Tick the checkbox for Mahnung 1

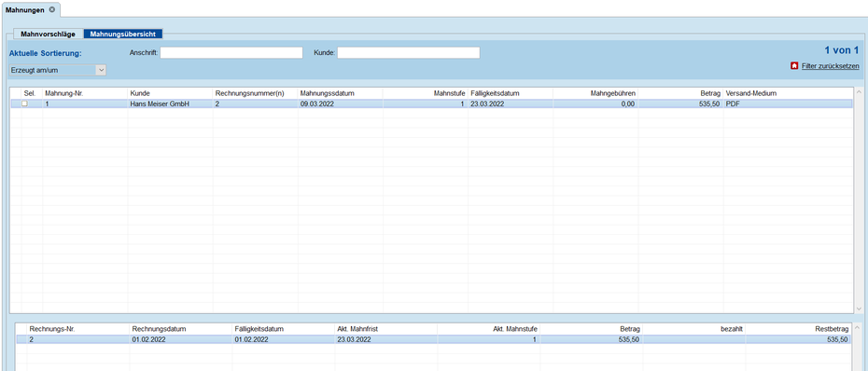[x=24, y=103]
